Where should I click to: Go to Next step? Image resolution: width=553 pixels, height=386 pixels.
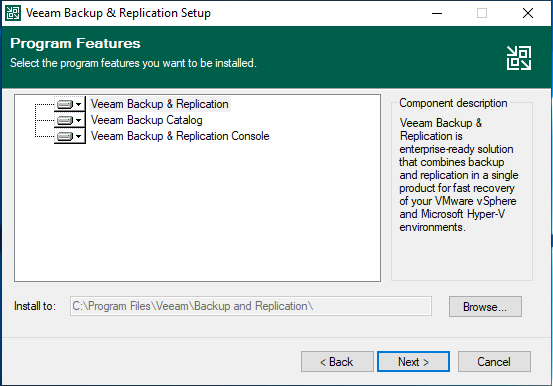413,362
